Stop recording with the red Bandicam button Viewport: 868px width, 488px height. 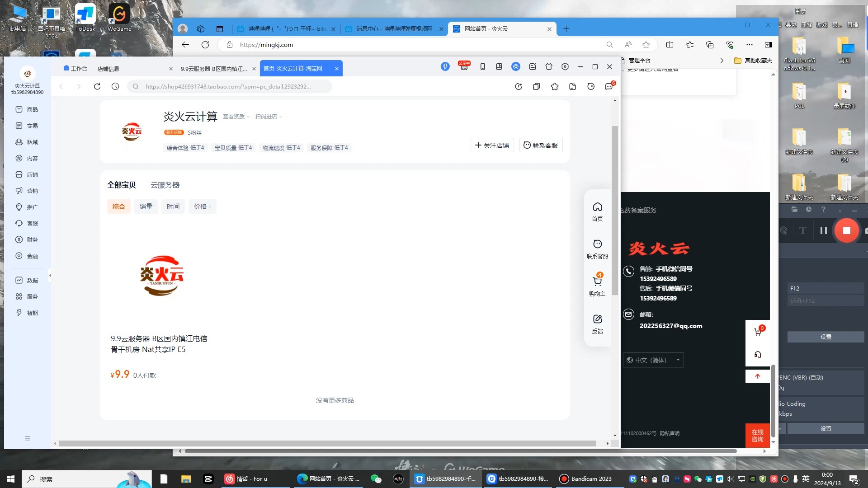(x=846, y=230)
